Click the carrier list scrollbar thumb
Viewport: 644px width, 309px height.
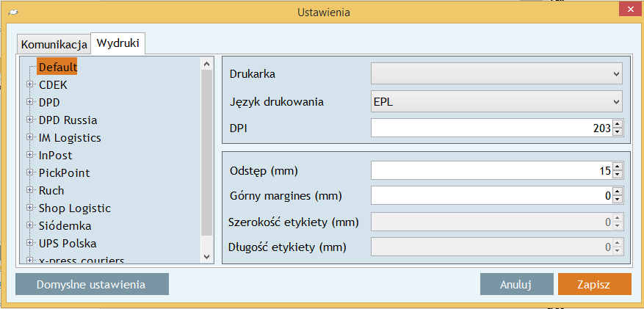pos(206,153)
